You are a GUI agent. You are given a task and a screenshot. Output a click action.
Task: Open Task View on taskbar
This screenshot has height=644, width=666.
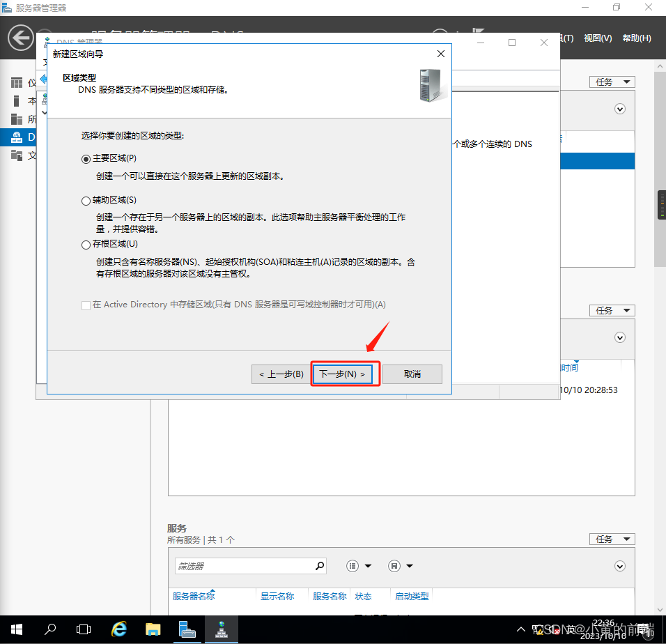[x=84, y=629]
